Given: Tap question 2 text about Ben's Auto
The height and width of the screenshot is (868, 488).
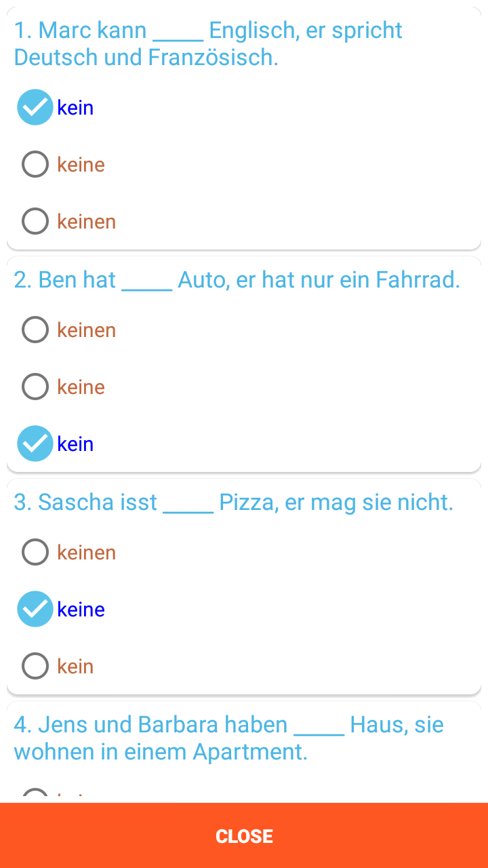Looking at the screenshot, I should coord(237,279).
